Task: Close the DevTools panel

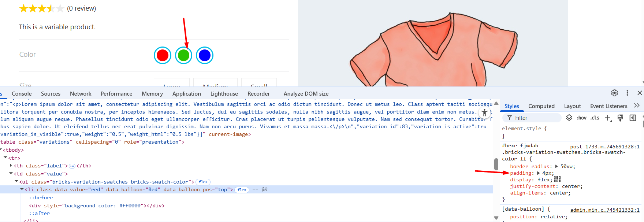Action: [640, 93]
